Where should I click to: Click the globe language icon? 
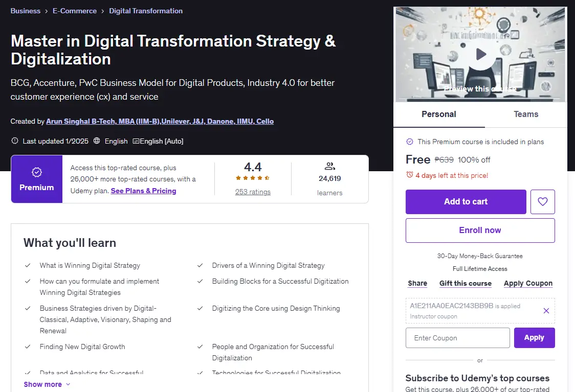click(x=97, y=141)
